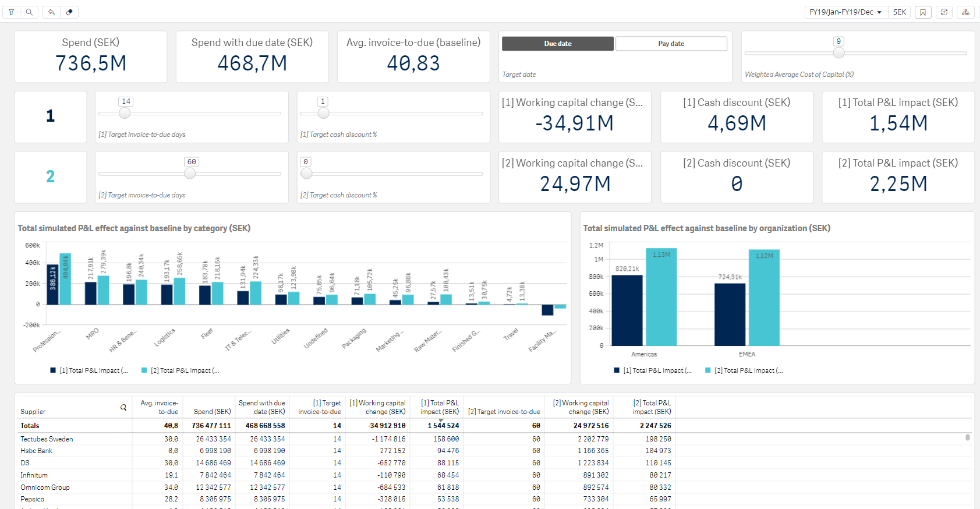
Task: Open the bookmarks icon
Action: tap(923, 12)
